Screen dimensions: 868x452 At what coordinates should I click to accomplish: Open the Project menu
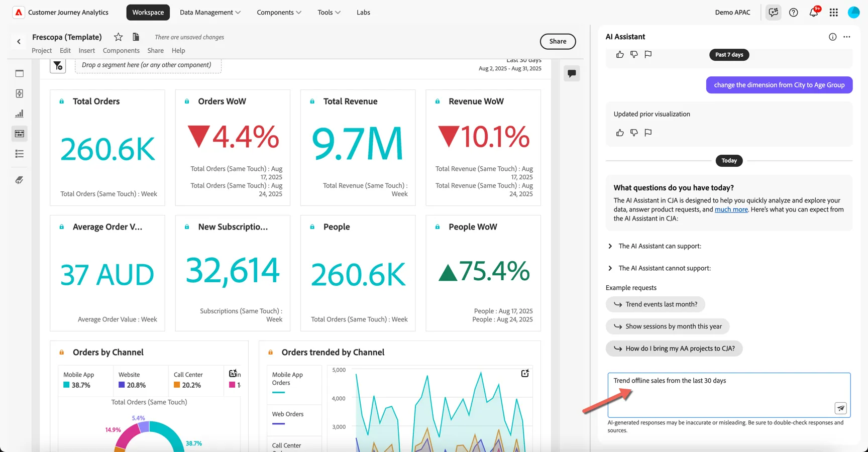click(42, 50)
